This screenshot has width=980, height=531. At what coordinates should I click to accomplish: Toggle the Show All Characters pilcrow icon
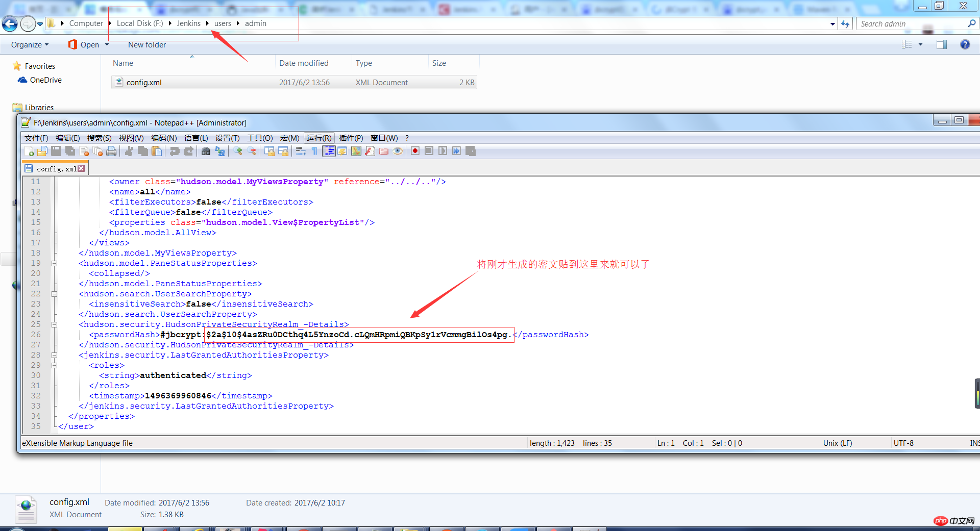pos(314,151)
